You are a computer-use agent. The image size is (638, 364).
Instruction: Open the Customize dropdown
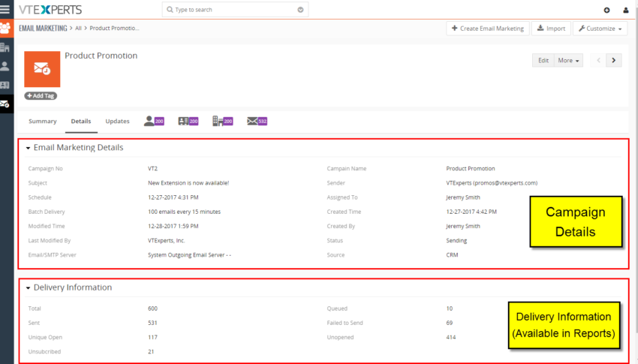pos(600,29)
